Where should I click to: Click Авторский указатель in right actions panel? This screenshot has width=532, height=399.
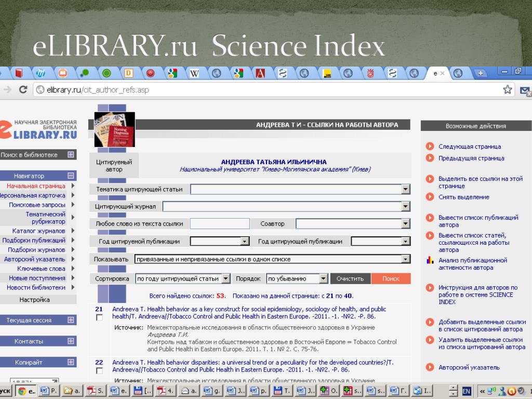469,367
